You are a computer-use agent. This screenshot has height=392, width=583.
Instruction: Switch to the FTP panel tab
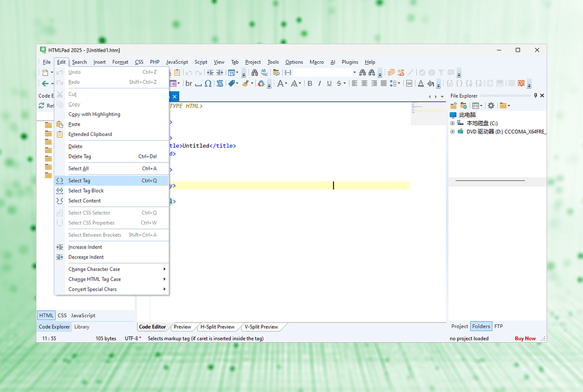[x=498, y=326]
